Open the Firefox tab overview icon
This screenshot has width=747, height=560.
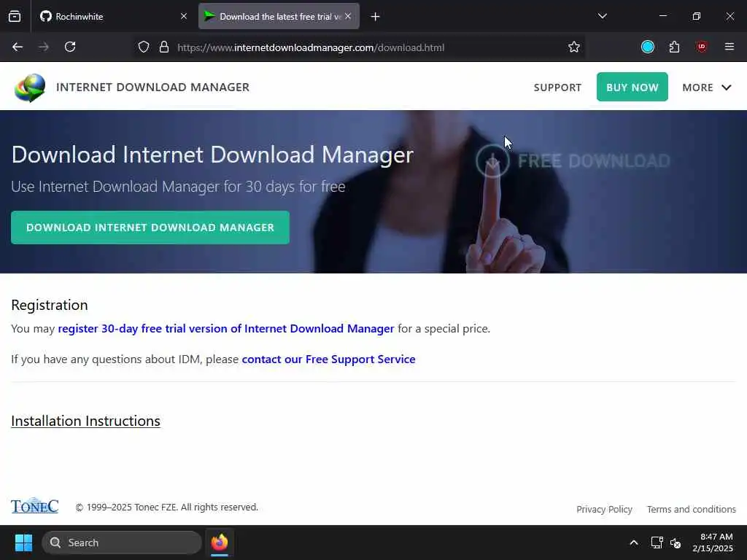[x=15, y=17]
